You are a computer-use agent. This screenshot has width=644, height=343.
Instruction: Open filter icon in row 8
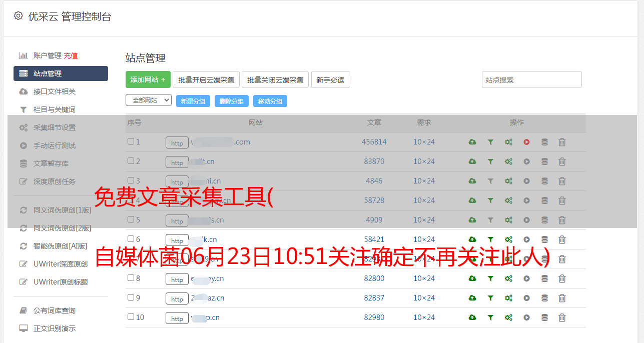pos(490,278)
